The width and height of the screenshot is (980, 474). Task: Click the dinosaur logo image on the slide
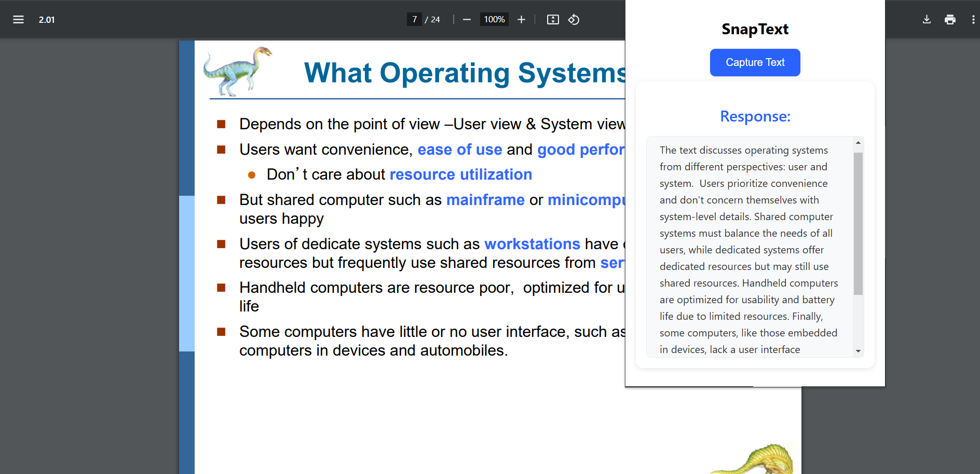click(237, 71)
